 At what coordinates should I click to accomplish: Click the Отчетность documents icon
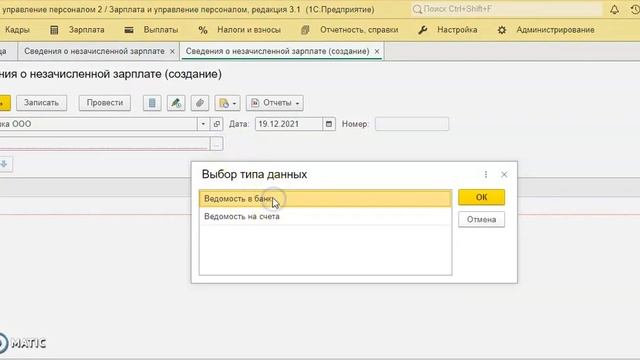tap(305, 30)
